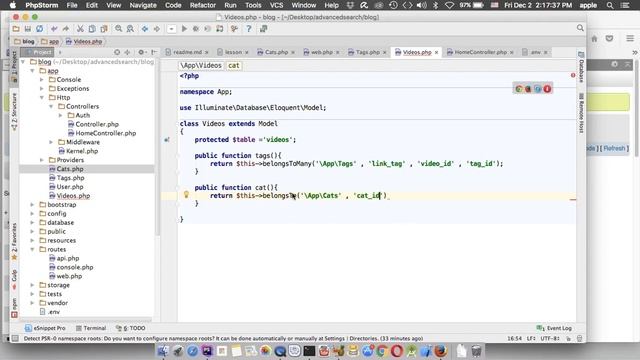Screen dimensions: 640x360
Task: Open the TODO tool window
Action: pos(131,328)
